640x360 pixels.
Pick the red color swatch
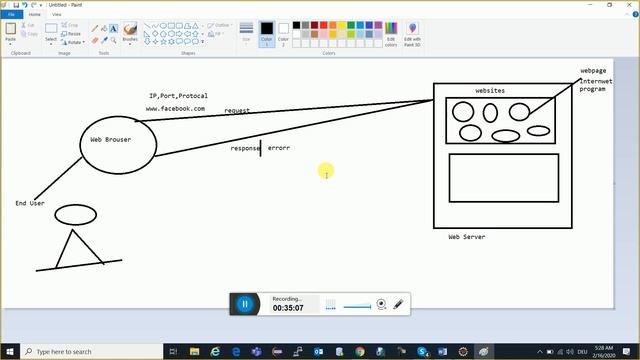(x=324, y=25)
